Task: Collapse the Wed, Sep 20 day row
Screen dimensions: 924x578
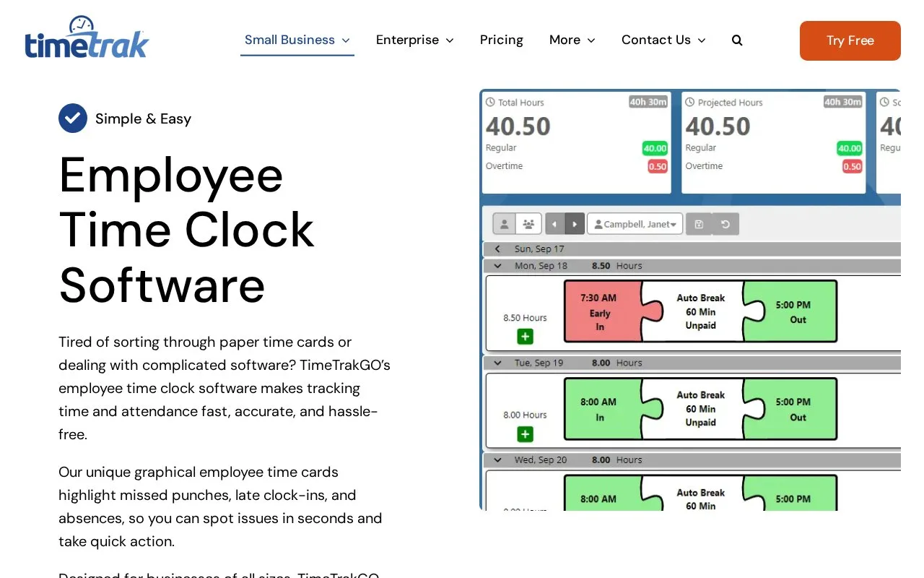Action: click(x=497, y=460)
